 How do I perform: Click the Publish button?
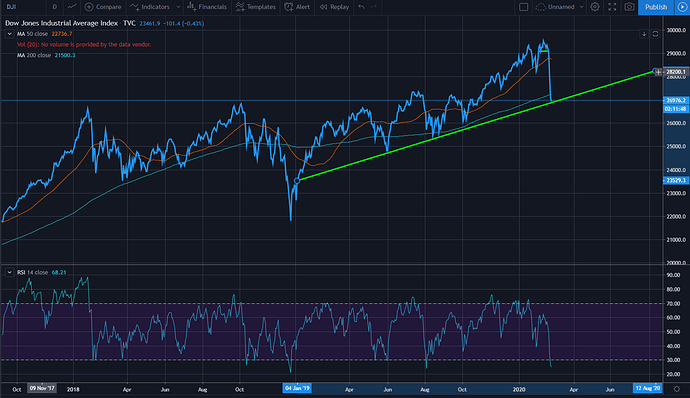pyautogui.click(x=656, y=7)
